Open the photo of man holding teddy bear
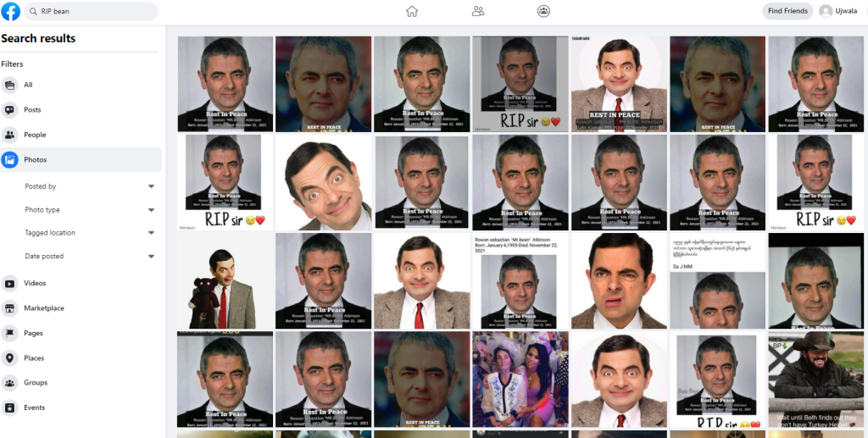 225,281
